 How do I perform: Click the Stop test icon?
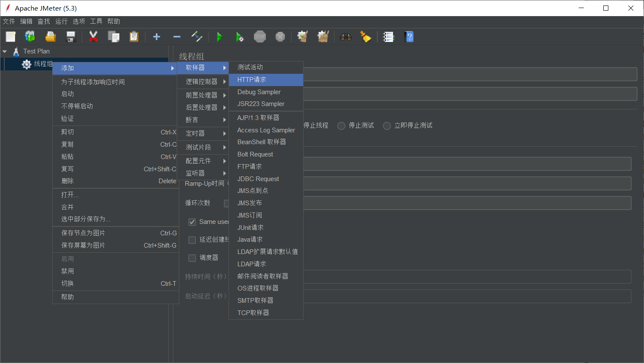coord(260,37)
